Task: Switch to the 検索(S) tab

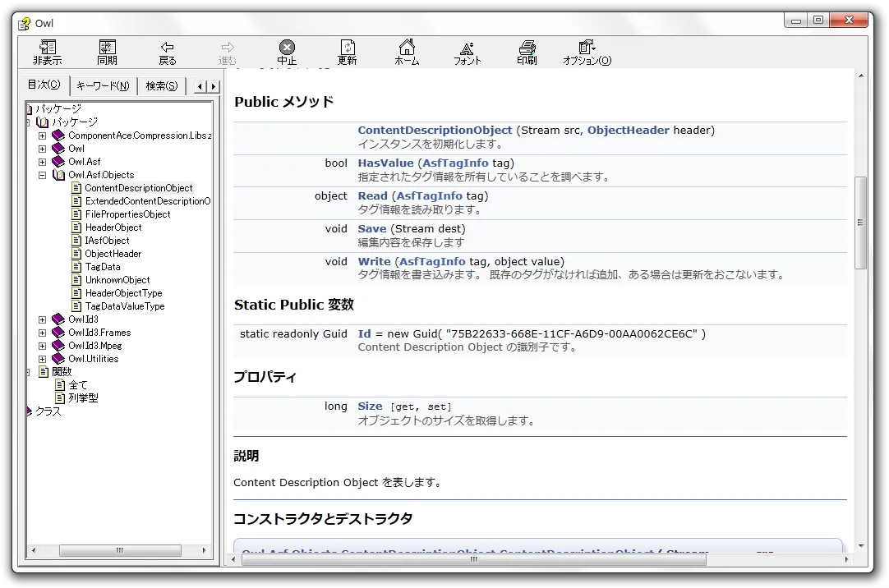Action: click(x=161, y=85)
